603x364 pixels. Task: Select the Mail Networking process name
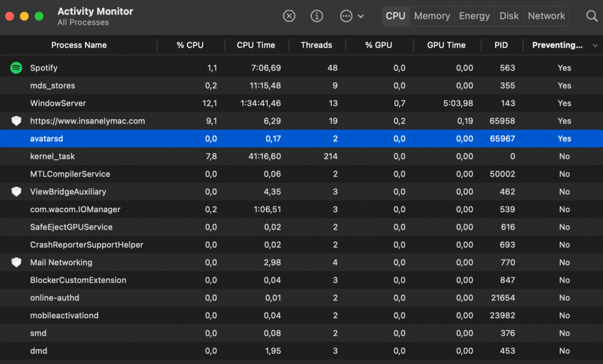pos(61,263)
